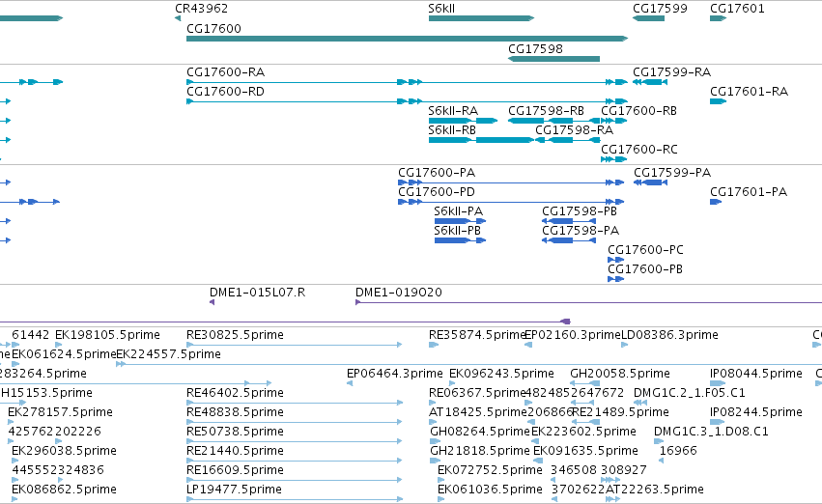Click the DMG1C.2_1.F05.C1 label
The image size is (822, 504).
coord(690,393)
